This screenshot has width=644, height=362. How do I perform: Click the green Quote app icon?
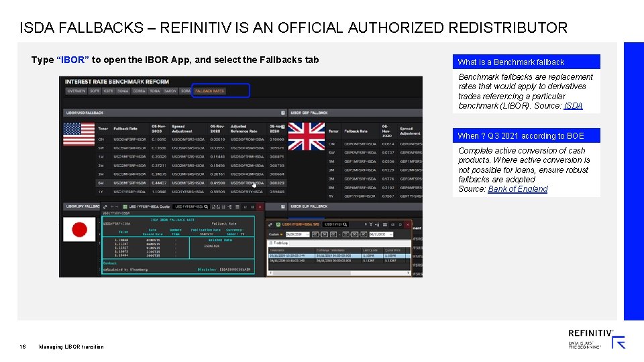pyautogui.click(x=125, y=207)
